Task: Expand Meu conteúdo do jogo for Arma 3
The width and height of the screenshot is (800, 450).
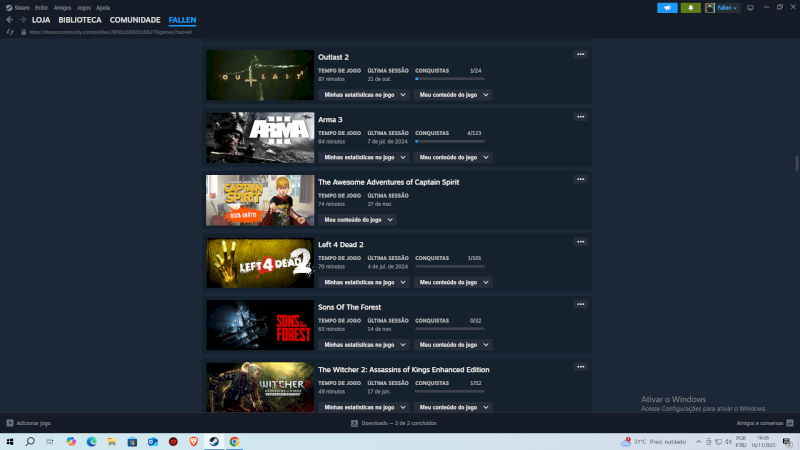Action: point(453,157)
